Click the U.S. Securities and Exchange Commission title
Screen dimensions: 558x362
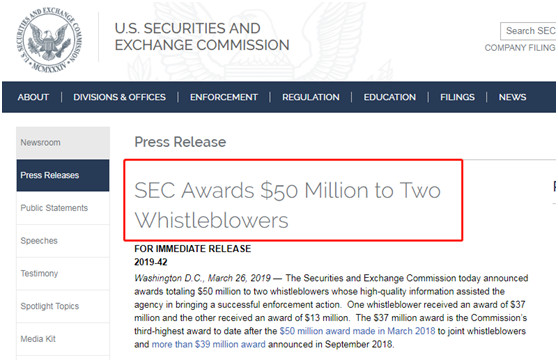202,37
